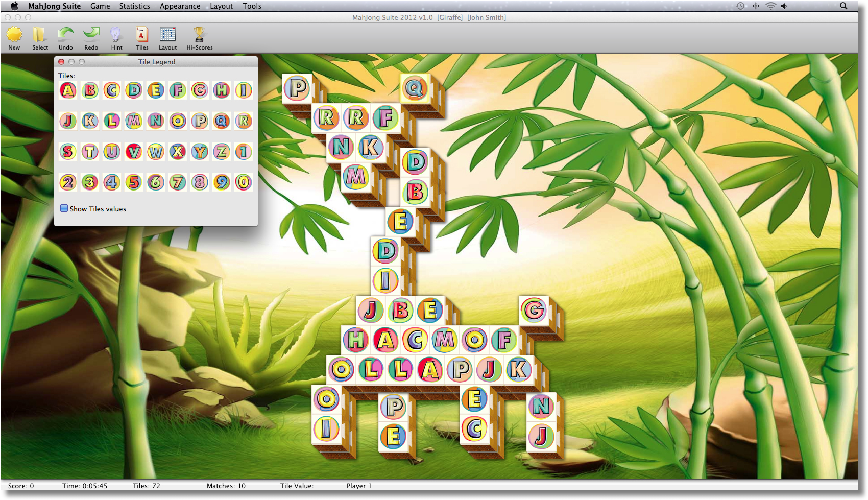Open the Tiles set chooser
Viewport: 868px width, 500px height.
click(x=141, y=37)
